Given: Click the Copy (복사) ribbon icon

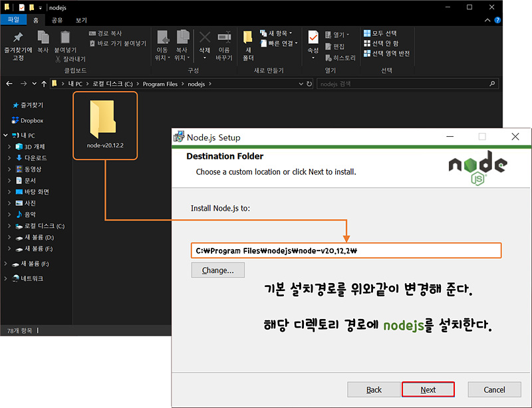Looking at the screenshot, I should [43, 37].
